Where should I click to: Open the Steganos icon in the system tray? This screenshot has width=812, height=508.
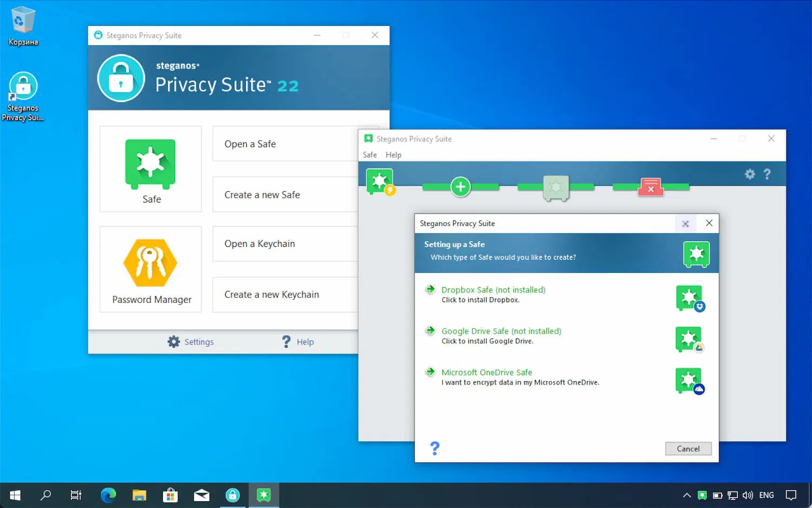pyautogui.click(x=702, y=495)
